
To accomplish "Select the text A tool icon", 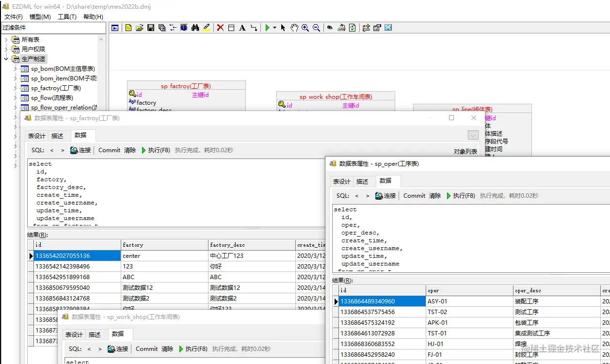I will (242, 28).
